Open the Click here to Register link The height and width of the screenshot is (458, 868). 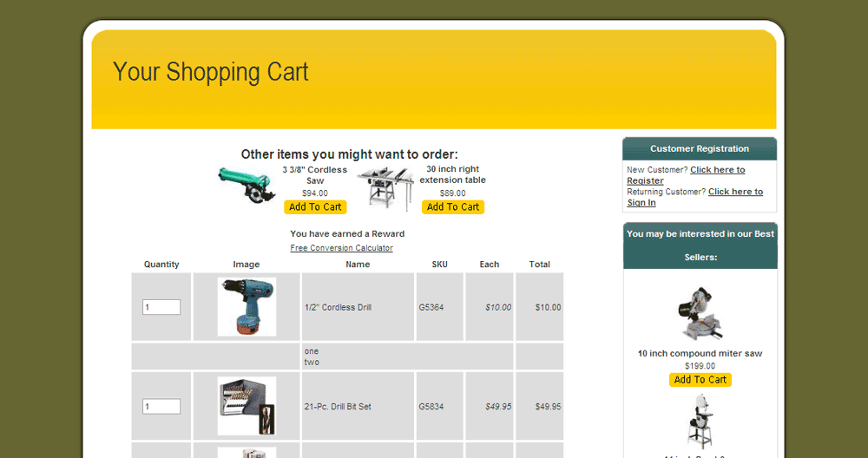coord(717,170)
